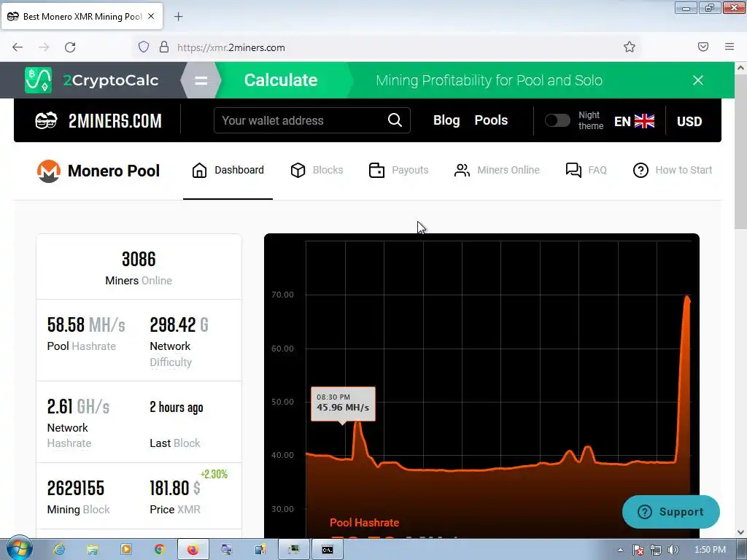
Task: Open the tracking protection shield icon
Action: point(144,47)
